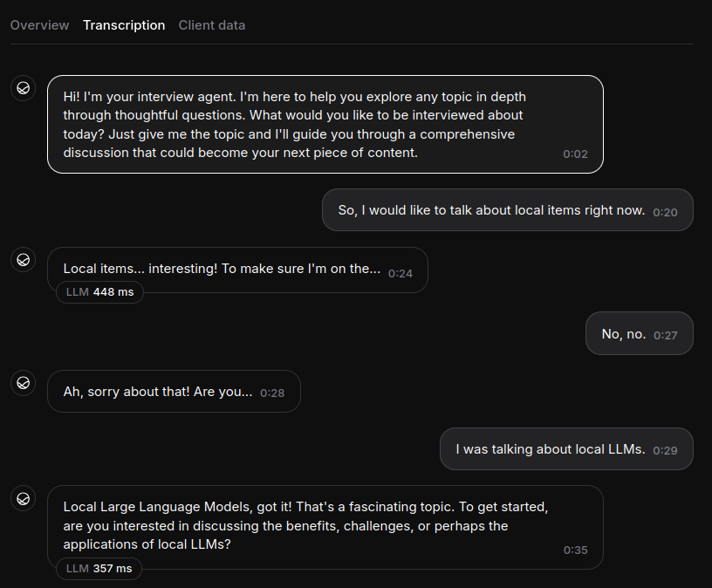Select the Transcription tab
712x588 pixels.
click(124, 25)
